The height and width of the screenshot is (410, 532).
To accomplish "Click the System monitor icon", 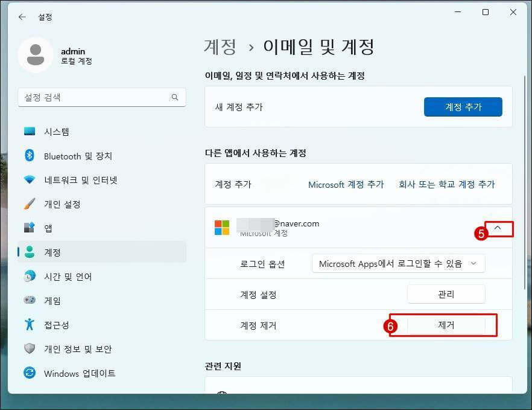I will [x=30, y=131].
